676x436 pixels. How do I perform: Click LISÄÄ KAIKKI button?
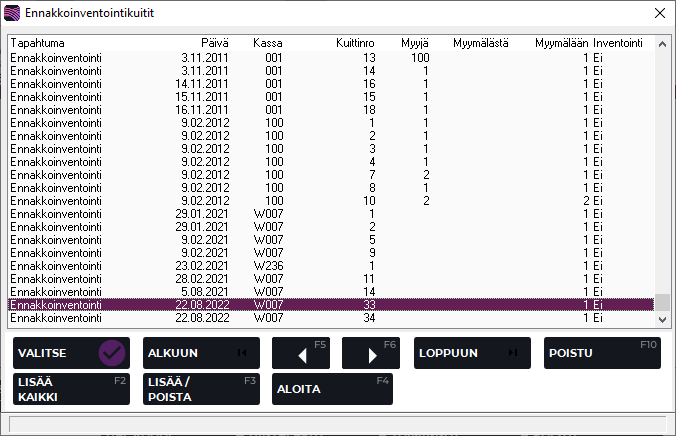(x=71, y=389)
